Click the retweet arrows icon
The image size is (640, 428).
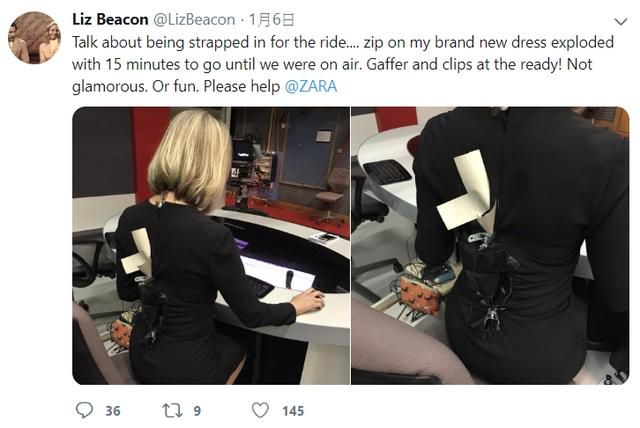pos(173,410)
